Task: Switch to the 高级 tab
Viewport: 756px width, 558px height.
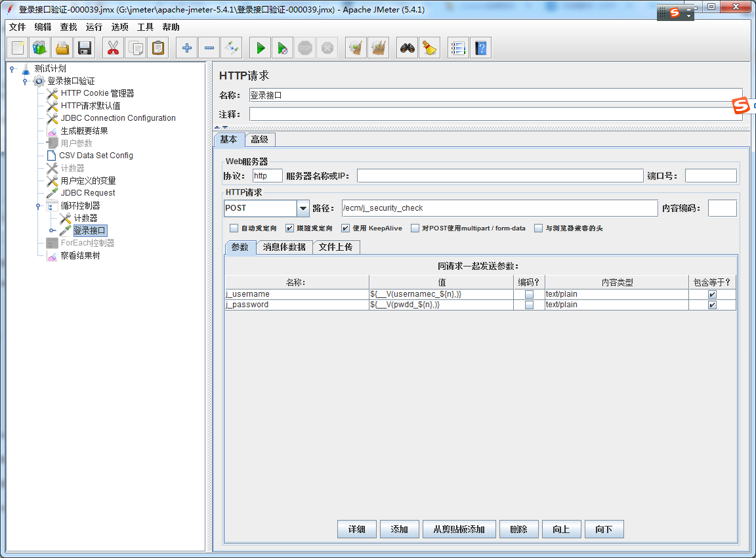Action: [260, 139]
